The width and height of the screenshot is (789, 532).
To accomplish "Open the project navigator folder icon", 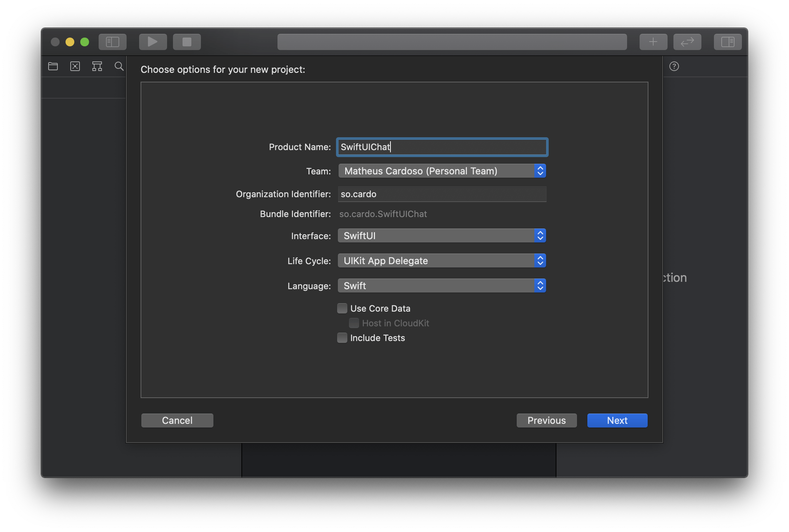I will (x=53, y=66).
